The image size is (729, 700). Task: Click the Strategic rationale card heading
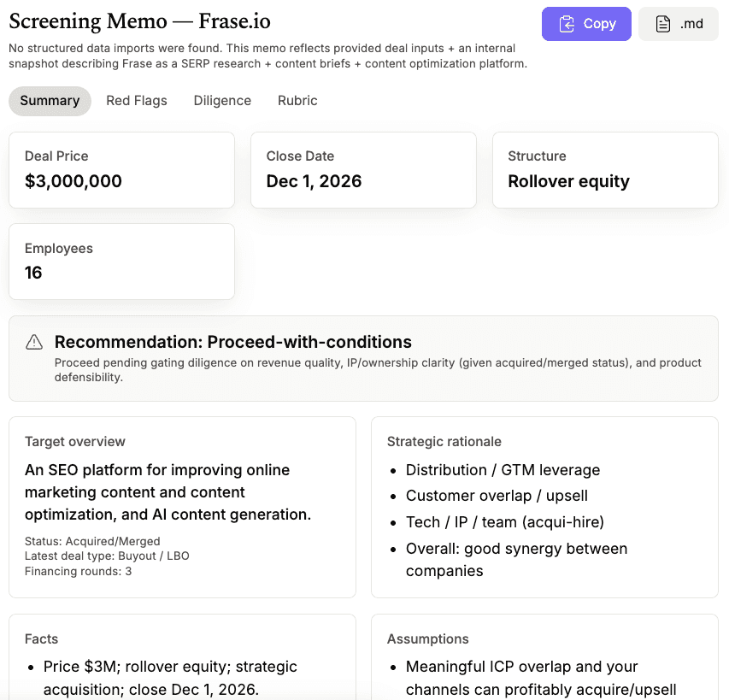[444, 442]
